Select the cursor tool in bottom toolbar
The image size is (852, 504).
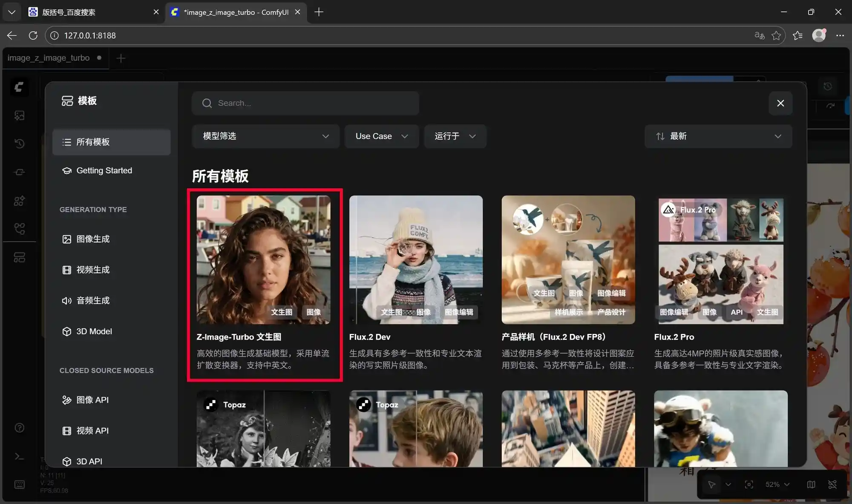click(x=712, y=484)
